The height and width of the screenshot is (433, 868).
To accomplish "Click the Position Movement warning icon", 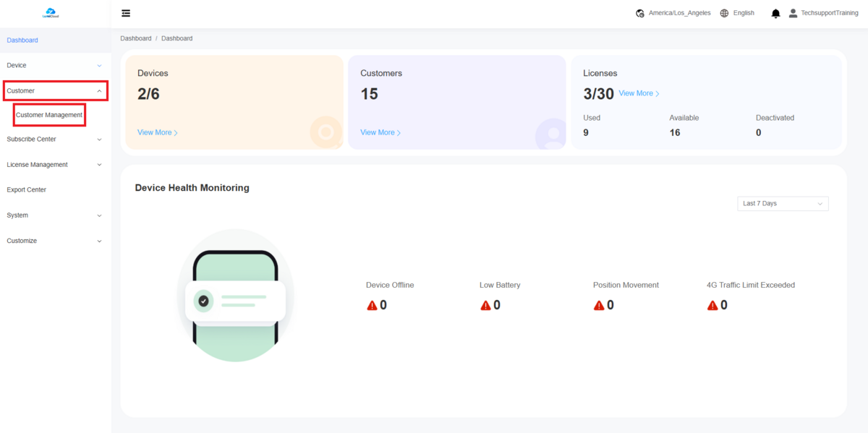I will 599,305.
